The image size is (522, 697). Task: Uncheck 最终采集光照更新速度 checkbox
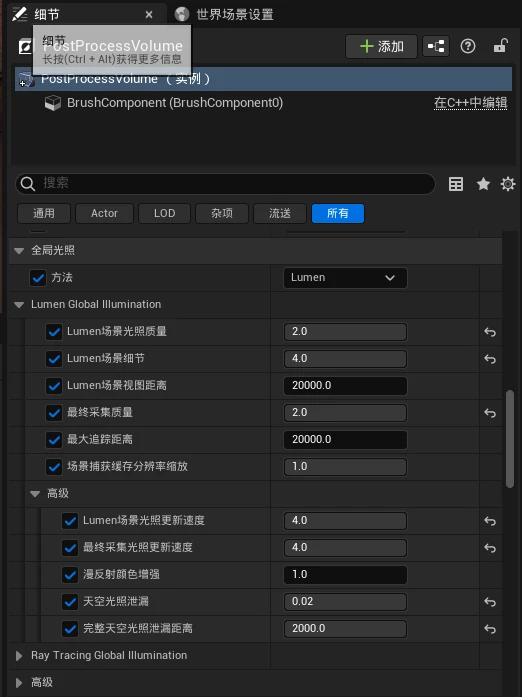[70, 548]
